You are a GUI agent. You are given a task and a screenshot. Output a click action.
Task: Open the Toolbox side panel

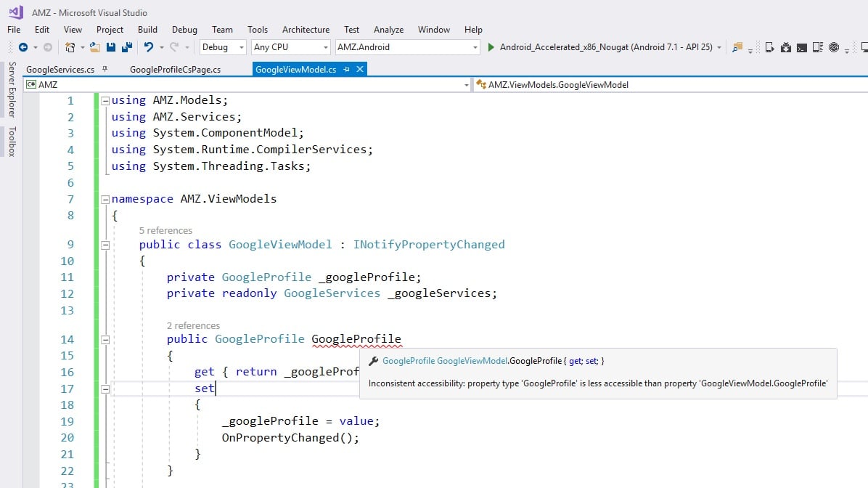tap(12, 142)
